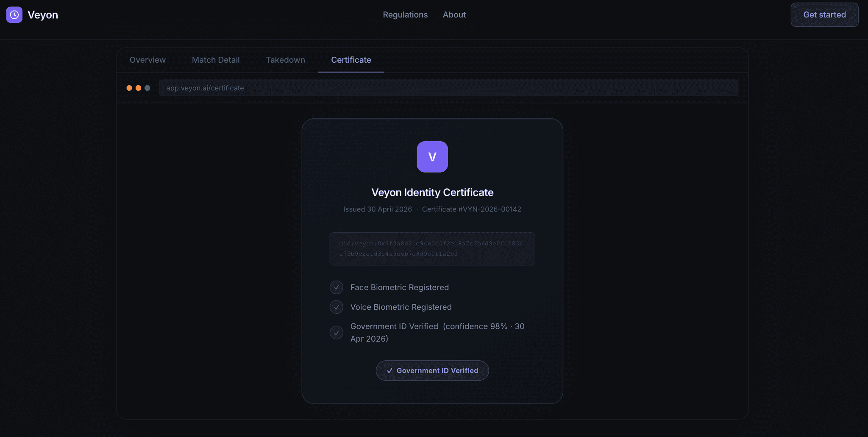Image resolution: width=868 pixels, height=437 pixels.
Task: Click the gray window dot
Action: tap(147, 88)
